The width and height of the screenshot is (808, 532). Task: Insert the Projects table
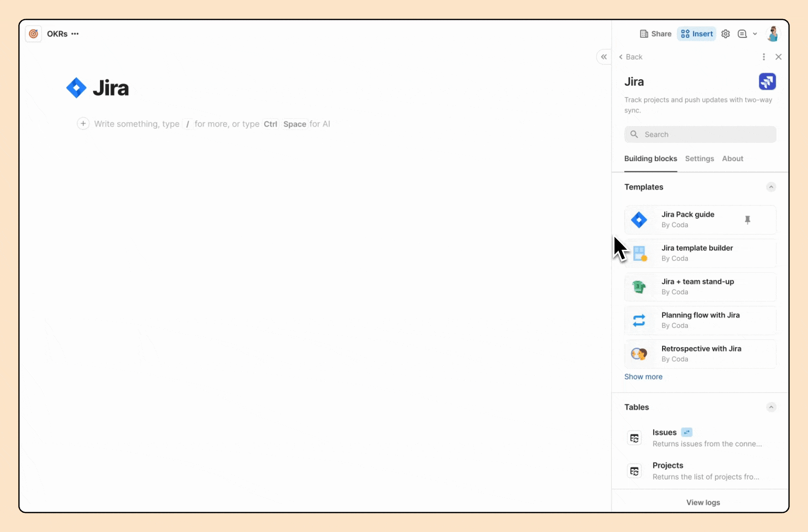pos(700,471)
